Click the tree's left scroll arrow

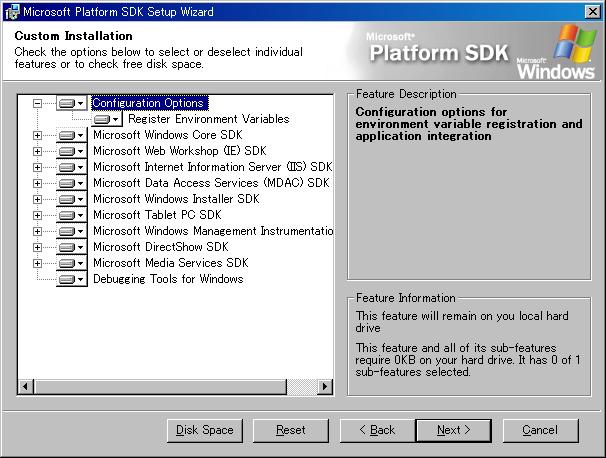coord(26,386)
